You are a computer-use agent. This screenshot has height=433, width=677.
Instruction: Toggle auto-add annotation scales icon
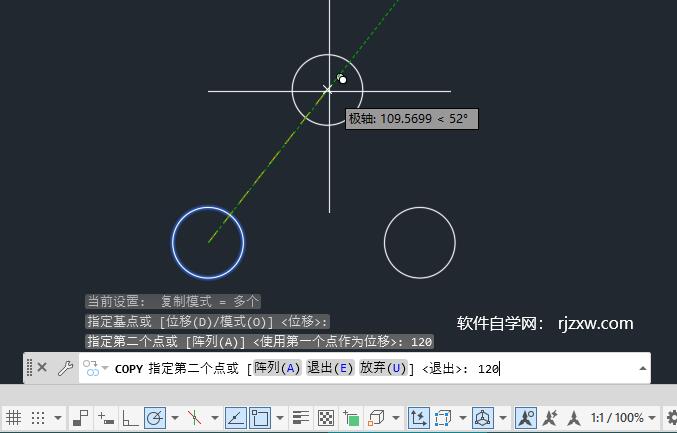[x=550, y=417]
